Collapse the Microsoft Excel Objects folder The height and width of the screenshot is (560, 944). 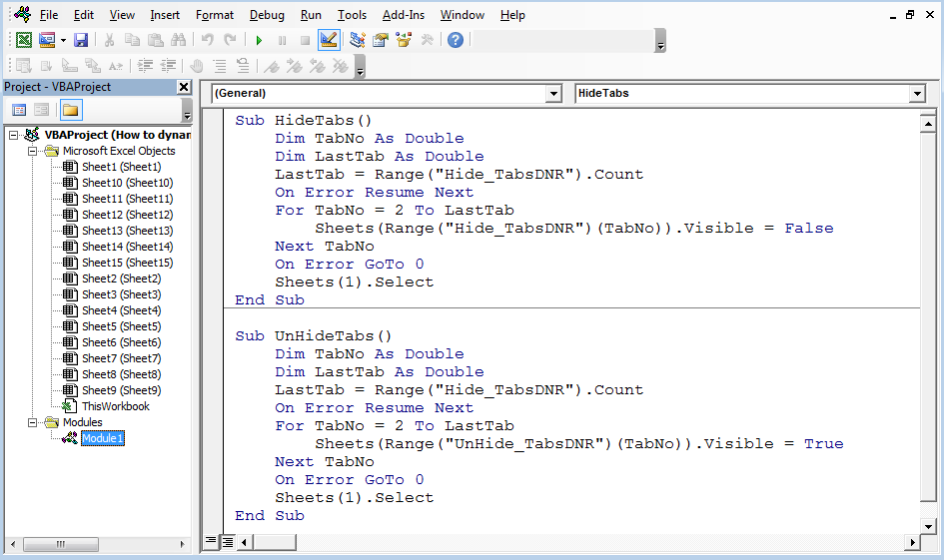click(x=33, y=151)
